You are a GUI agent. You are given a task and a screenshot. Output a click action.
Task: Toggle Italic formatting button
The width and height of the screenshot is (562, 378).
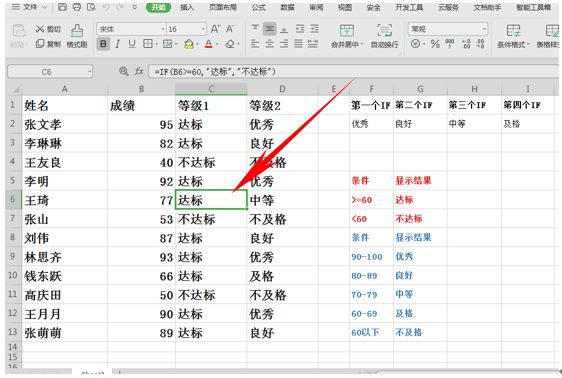click(117, 44)
